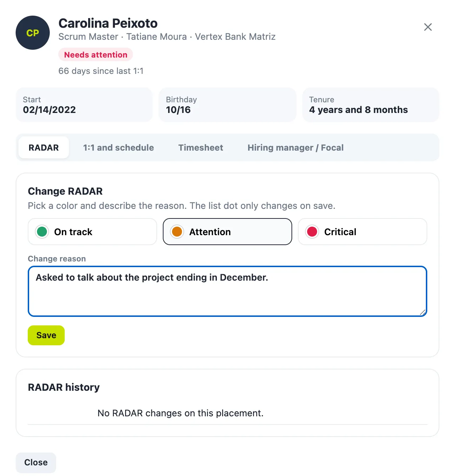Screen dimensions: 455x476
Task: Close the dialog with the X icon
Action: [x=428, y=27]
